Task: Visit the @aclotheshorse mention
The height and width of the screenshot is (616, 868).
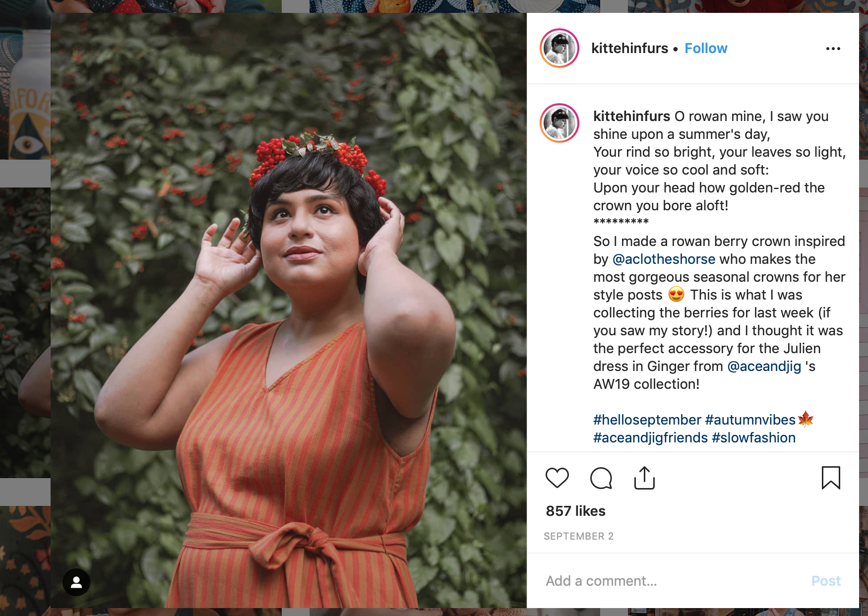Action: pyautogui.click(x=664, y=259)
